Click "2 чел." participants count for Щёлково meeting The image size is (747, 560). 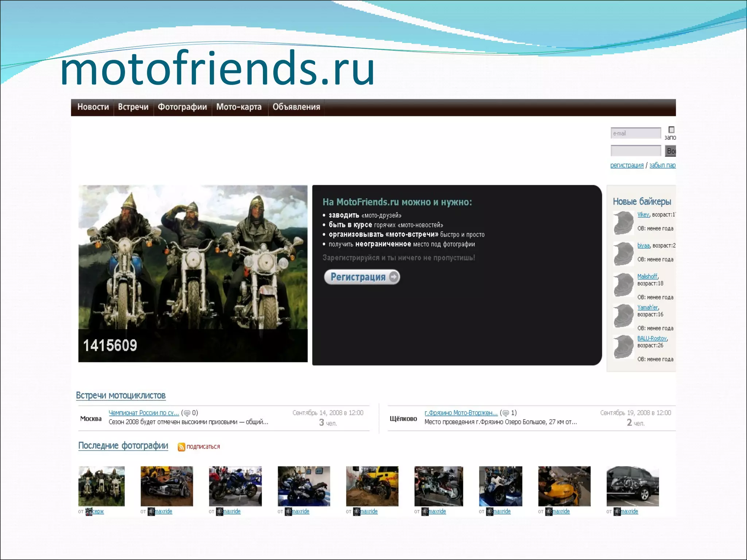click(636, 423)
